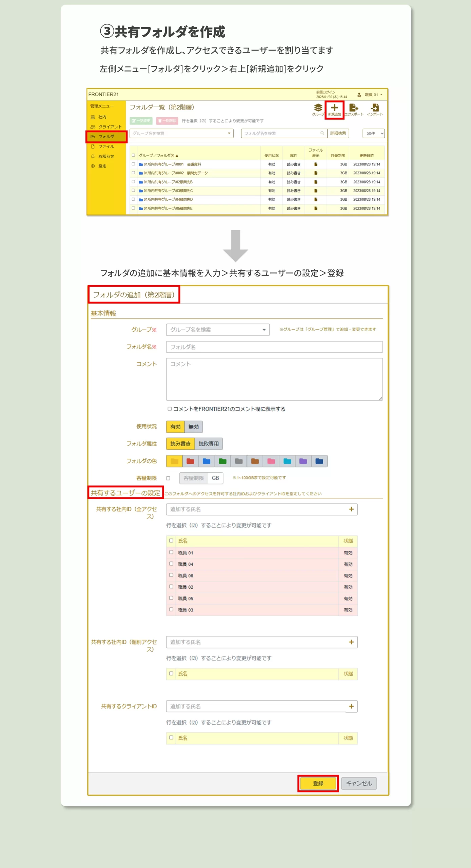Viewport: 471px width, 868px height.
Task: Open フォルダ in the left menu
Action: 106,137
